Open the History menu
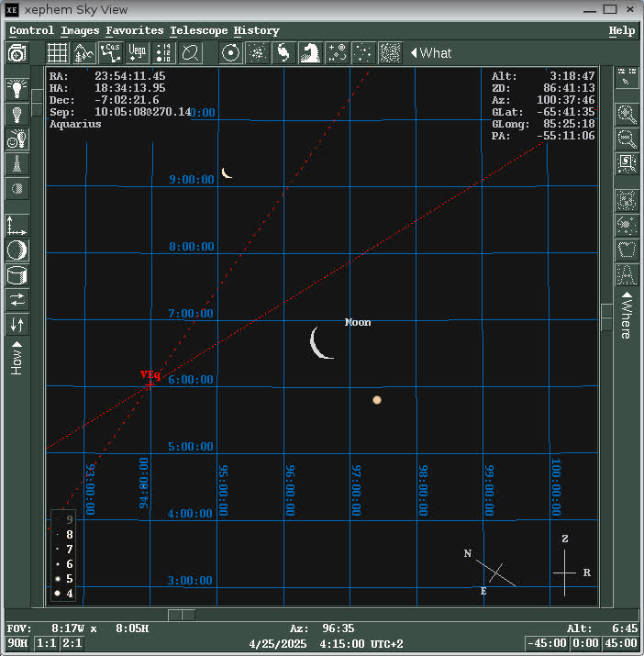The image size is (644, 656). point(256,30)
